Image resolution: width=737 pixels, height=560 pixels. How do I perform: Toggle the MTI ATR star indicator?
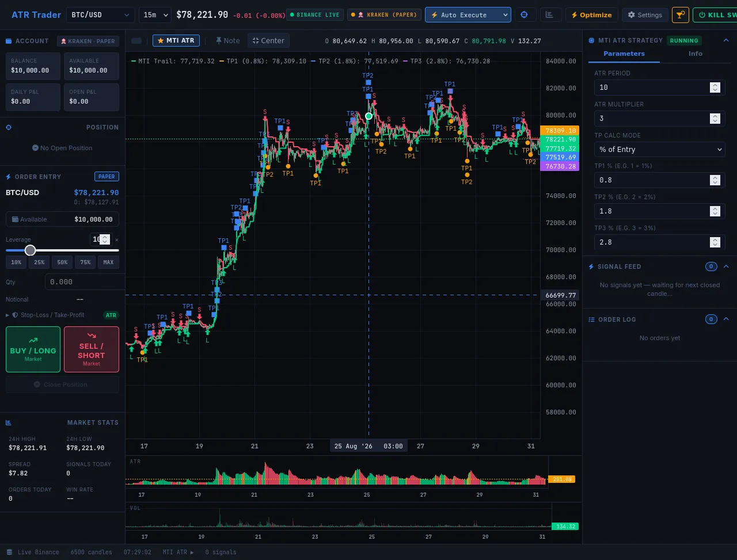point(176,40)
